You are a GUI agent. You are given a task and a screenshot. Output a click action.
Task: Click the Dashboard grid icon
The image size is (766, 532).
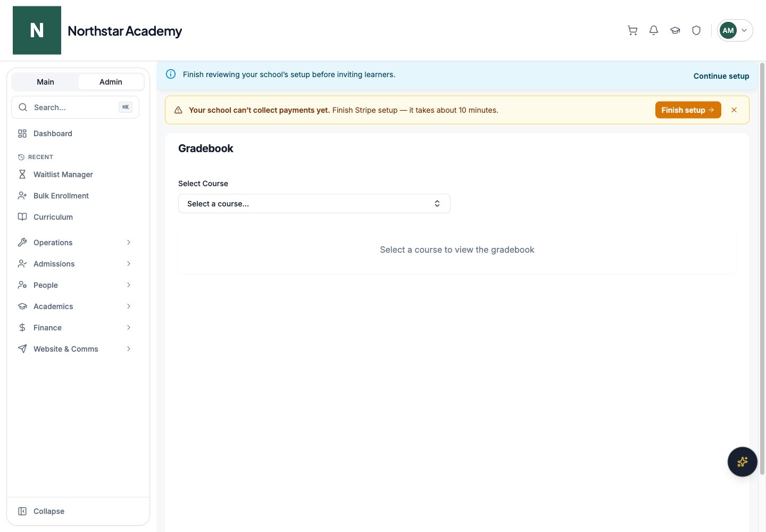22,134
